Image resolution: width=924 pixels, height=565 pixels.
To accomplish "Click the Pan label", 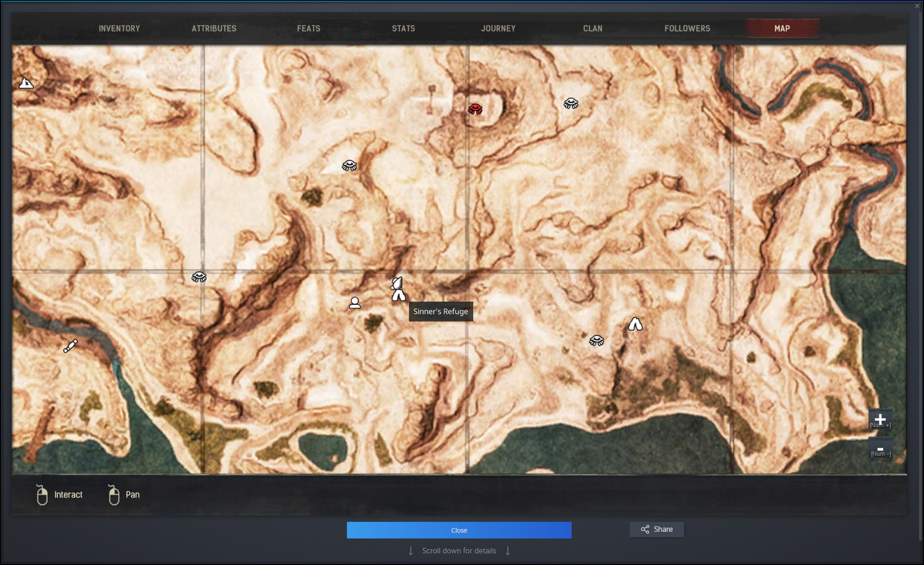I will click(133, 495).
